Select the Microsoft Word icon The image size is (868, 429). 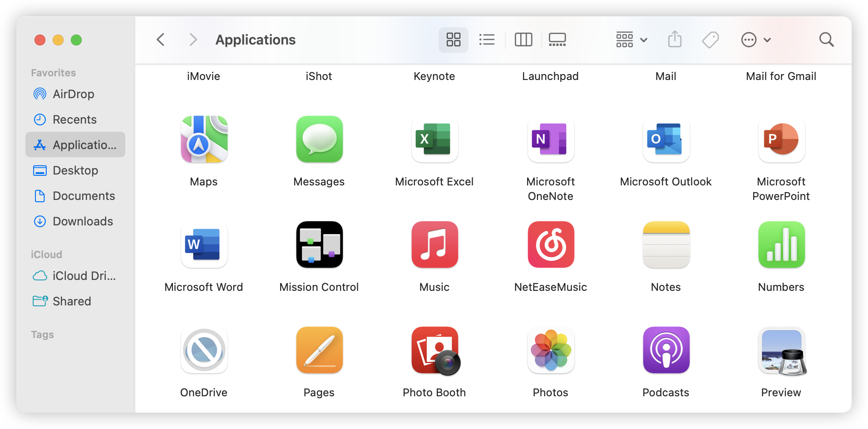point(204,244)
